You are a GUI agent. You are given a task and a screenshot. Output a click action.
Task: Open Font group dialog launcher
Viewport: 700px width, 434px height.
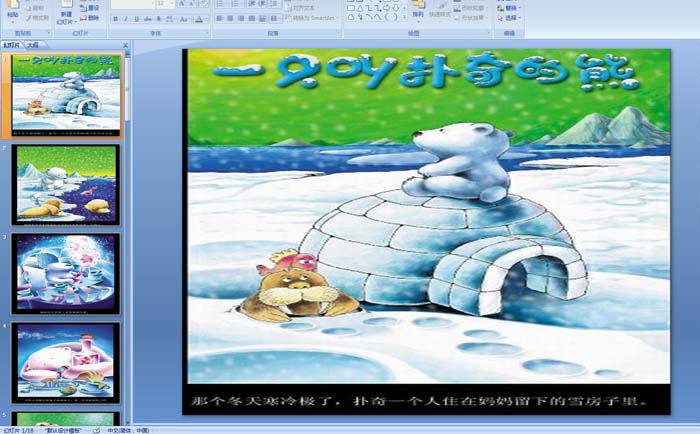[x=207, y=33]
